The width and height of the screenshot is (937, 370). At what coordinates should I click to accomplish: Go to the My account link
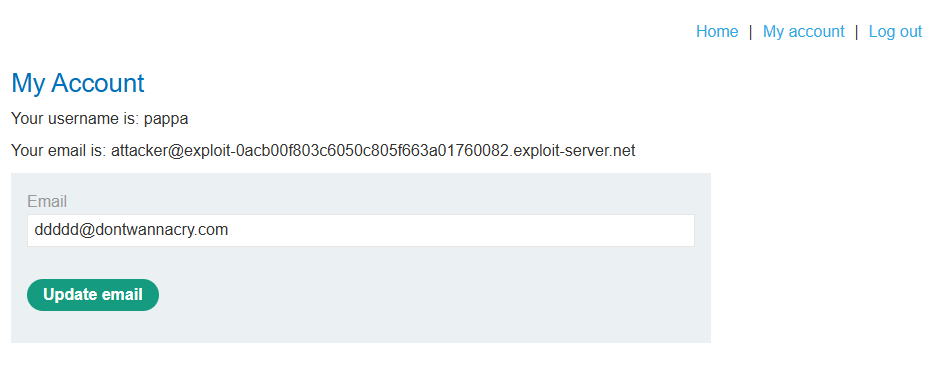[803, 32]
